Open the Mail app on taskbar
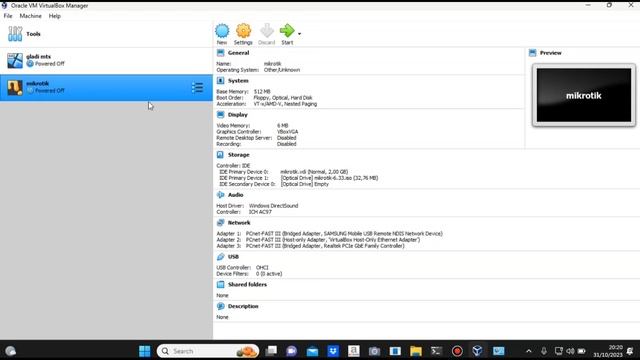The image size is (640, 360). 313,351
